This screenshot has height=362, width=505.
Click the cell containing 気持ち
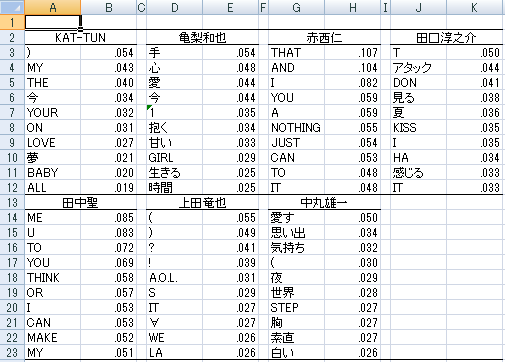pyautogui.click(x=296, y=247)
